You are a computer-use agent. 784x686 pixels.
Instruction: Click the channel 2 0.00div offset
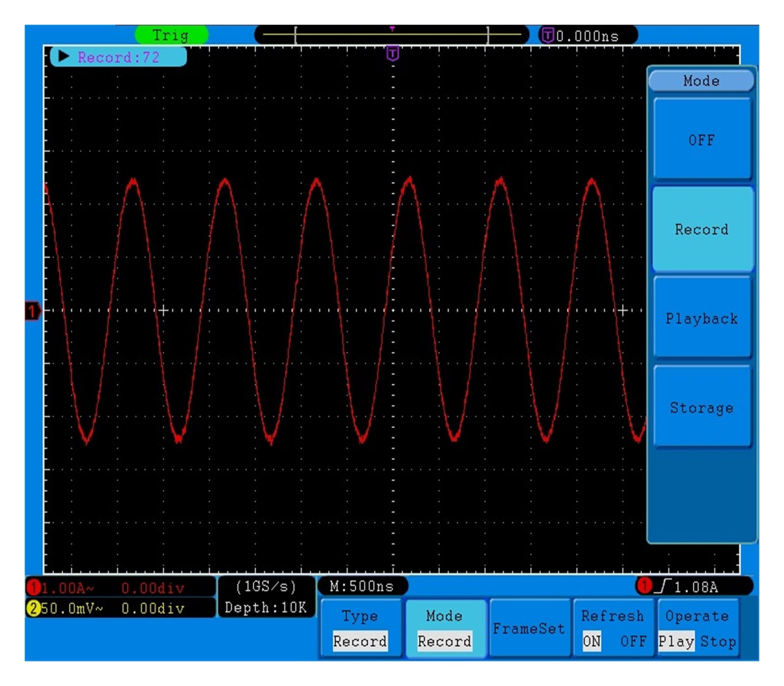tap(153, 609)
